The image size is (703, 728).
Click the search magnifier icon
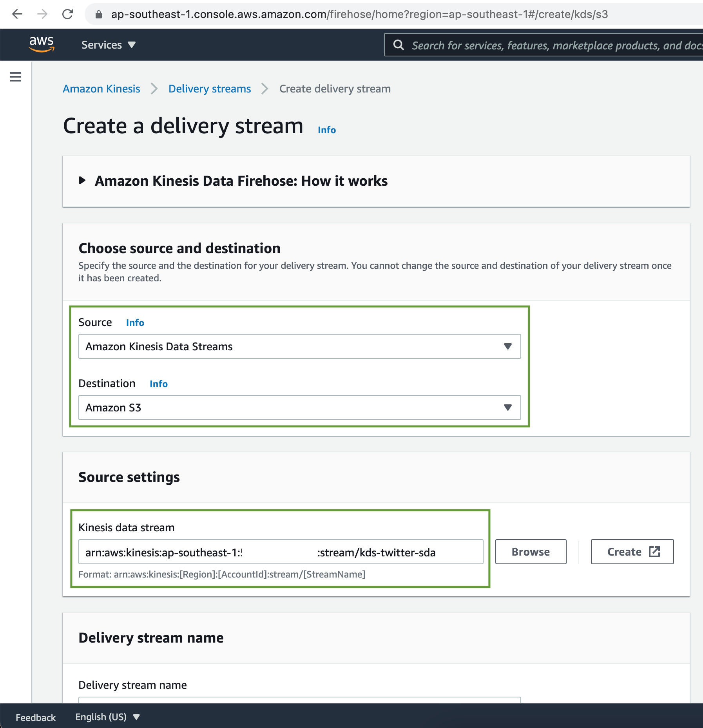(x=399, y=45)
